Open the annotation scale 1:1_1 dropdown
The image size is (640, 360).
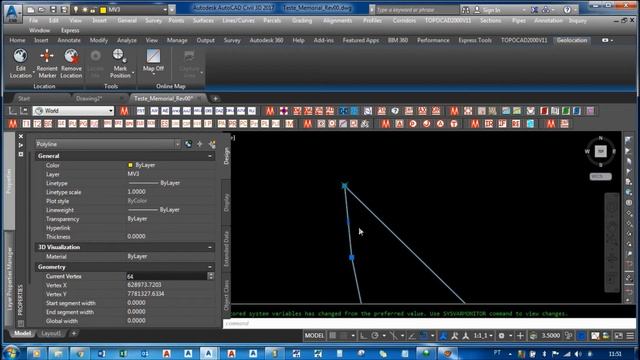click(x=483, y=336)
